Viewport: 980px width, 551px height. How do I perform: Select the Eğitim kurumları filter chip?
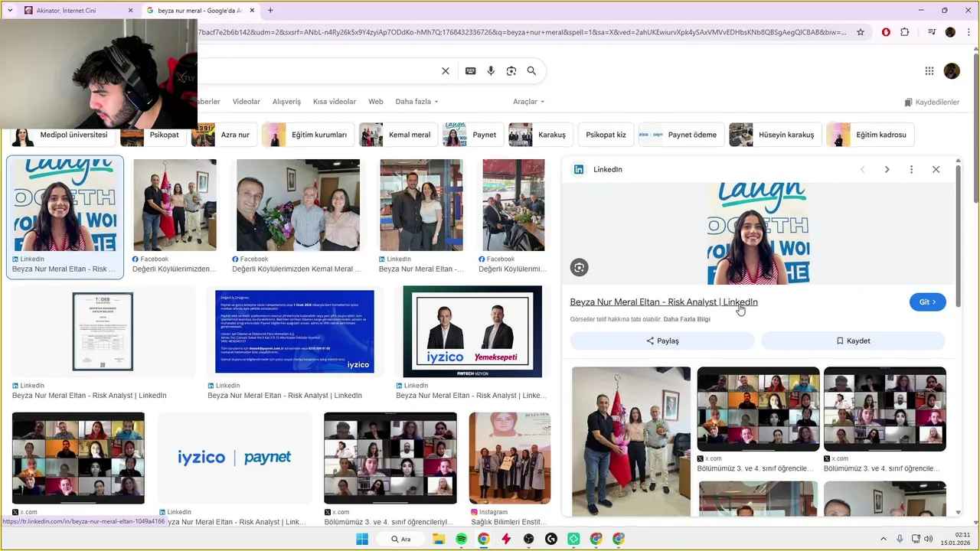[x=309, y=135]
